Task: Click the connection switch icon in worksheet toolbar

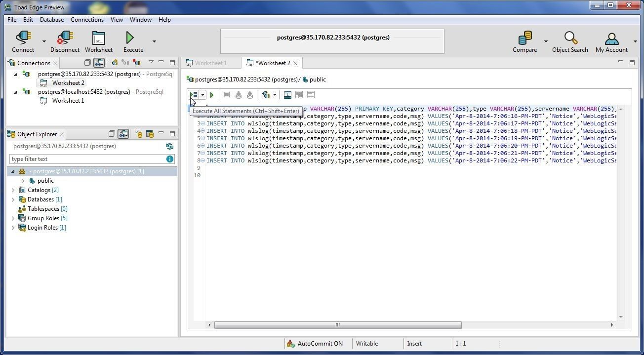Action: point(266,95)
